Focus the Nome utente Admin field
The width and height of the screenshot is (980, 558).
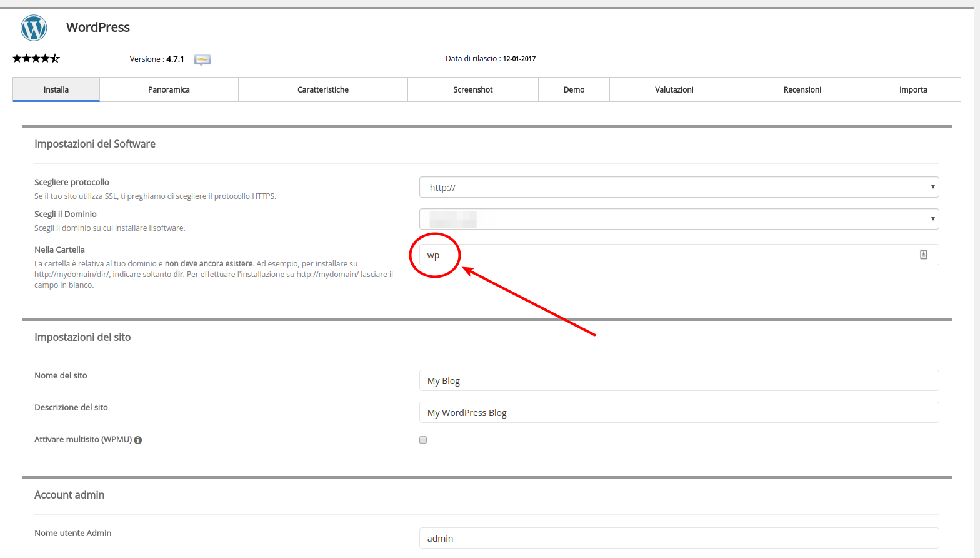[679, 538]
